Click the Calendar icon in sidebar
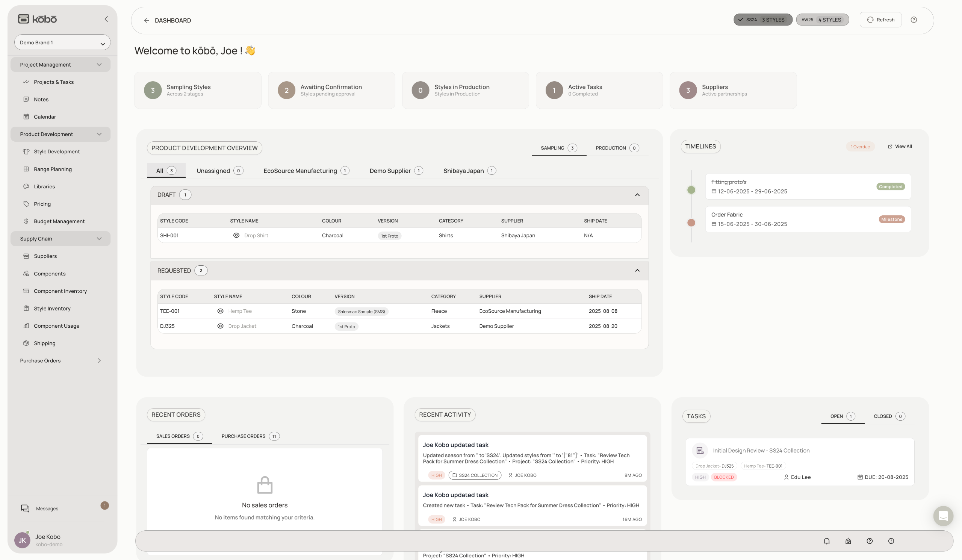The height and width of the screenshot is (560, 962). coord(26,117)
